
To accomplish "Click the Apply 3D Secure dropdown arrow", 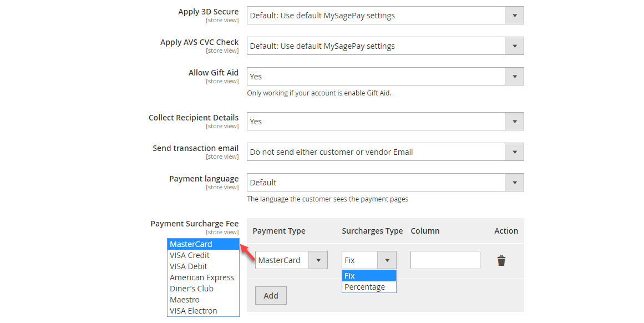I will [515, 15].
